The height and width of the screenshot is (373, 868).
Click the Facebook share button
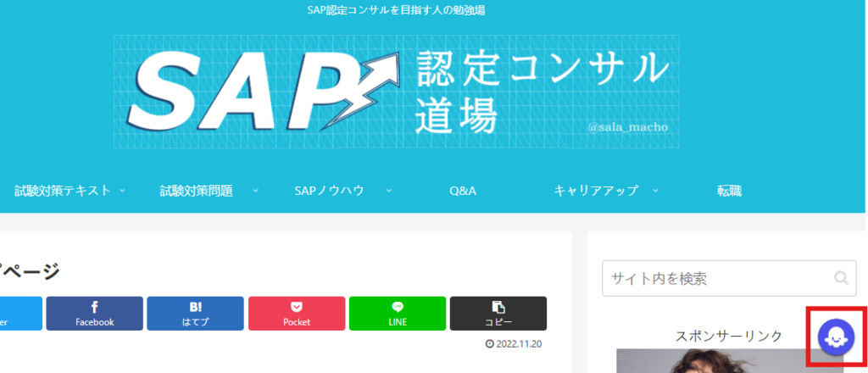(x=94, y=313)
